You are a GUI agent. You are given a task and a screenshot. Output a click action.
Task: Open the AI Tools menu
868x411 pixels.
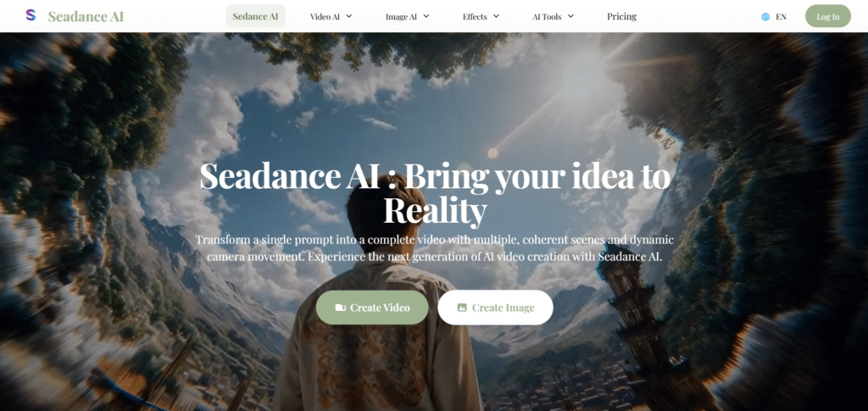553,17
